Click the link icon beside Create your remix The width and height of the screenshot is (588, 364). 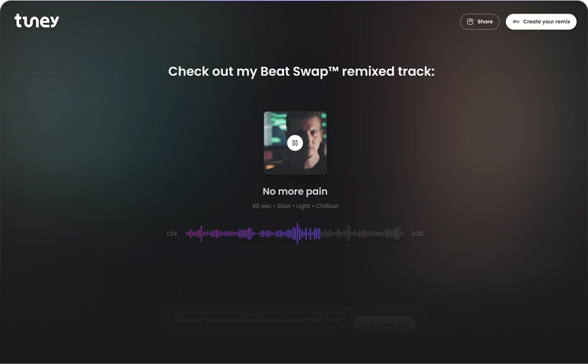tap(516, 22)
